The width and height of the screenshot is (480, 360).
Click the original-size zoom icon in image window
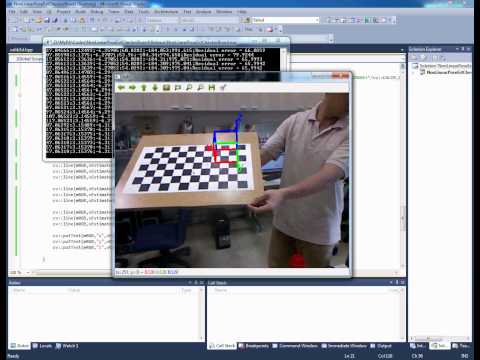click(x=166, y=88)
